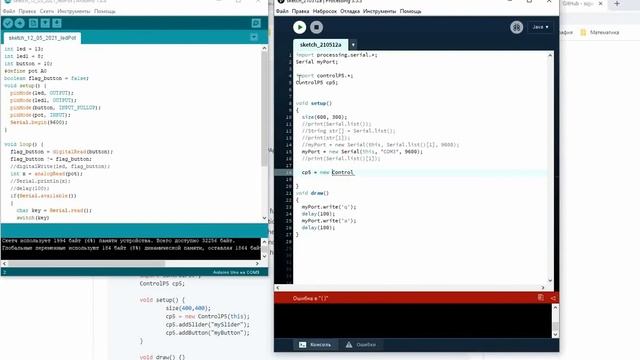Click 'void loop() {' in the Arduino code
This screenshot has height=360, width=640.
tap(24, 144)
